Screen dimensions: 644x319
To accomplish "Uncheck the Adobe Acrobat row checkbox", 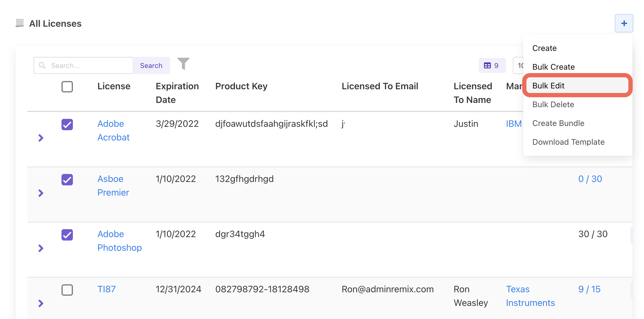I will [x=67, y=125].
